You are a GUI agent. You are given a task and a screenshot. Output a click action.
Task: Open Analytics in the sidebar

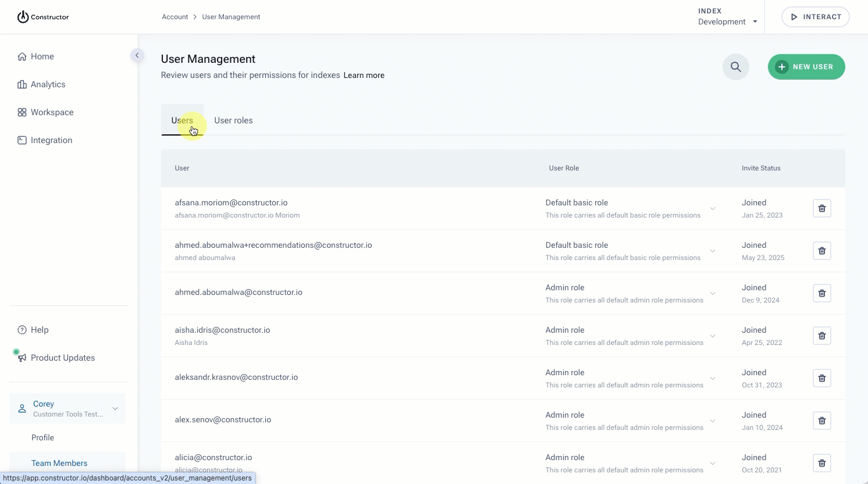48,84
